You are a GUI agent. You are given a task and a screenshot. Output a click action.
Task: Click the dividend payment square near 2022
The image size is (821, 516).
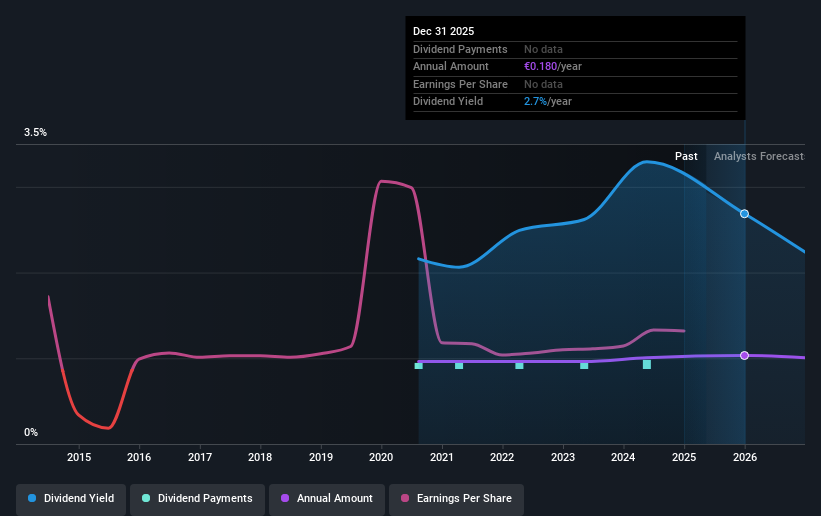point(519,366)
